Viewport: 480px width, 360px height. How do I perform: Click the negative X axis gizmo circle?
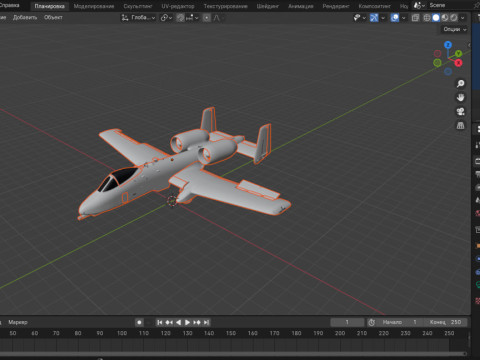click(x=438, y=53)
